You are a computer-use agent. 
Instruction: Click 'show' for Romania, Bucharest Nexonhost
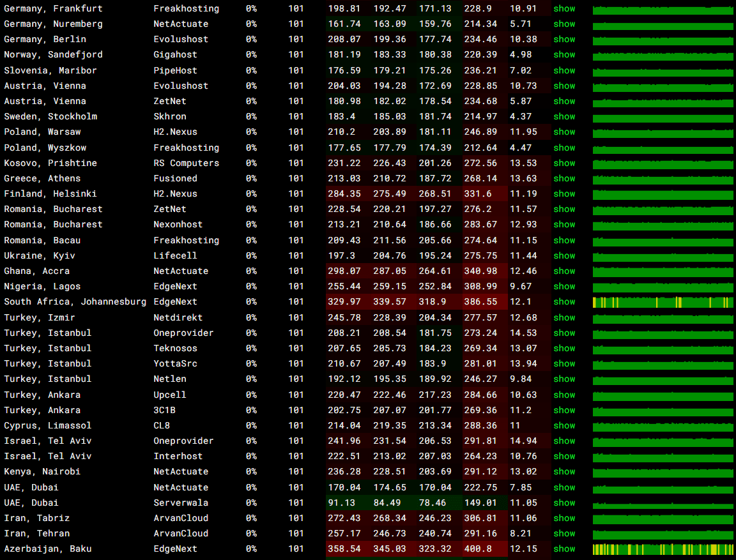[x=564, y=224]
